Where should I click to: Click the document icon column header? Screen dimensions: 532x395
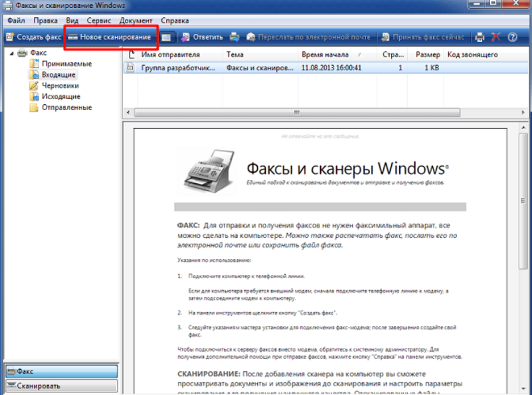tap(131, 54)
